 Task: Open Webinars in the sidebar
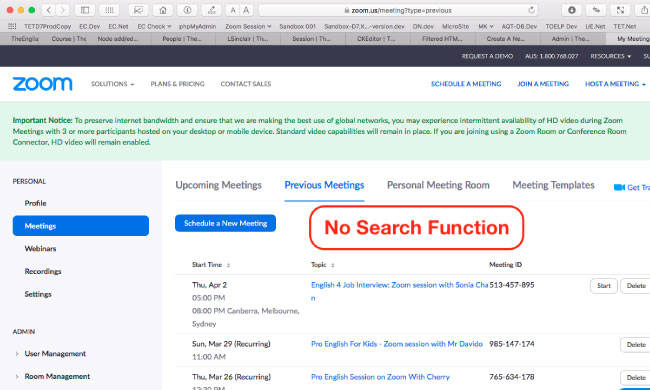coord(40,249)
